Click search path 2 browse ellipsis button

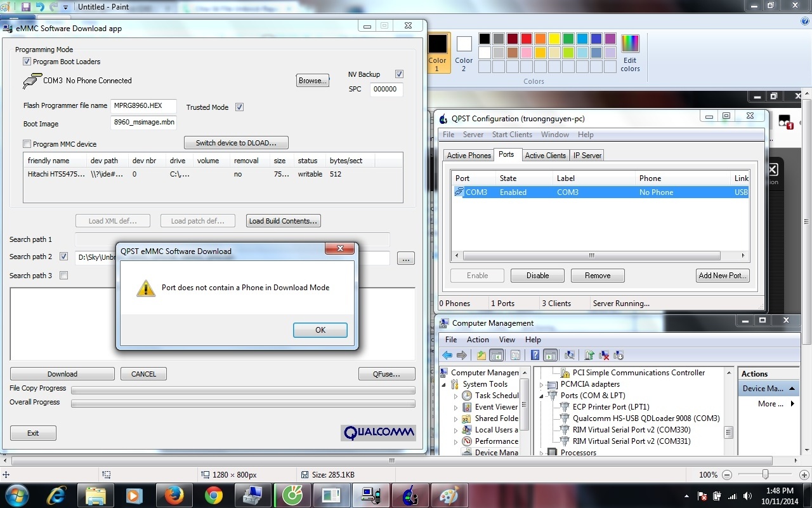(x=406, y=258)
